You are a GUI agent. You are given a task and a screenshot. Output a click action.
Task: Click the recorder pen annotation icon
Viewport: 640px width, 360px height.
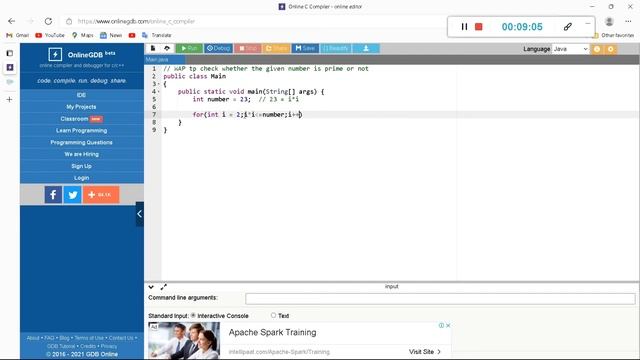point(567,27)
